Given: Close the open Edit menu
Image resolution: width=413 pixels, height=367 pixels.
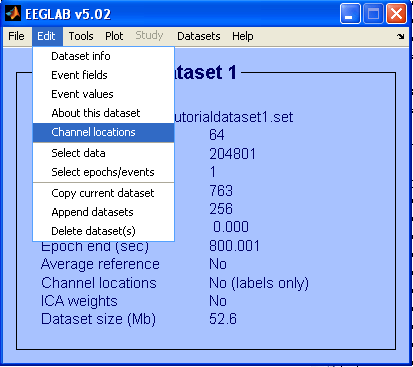Looking at the screenshot, I should 47,36.
